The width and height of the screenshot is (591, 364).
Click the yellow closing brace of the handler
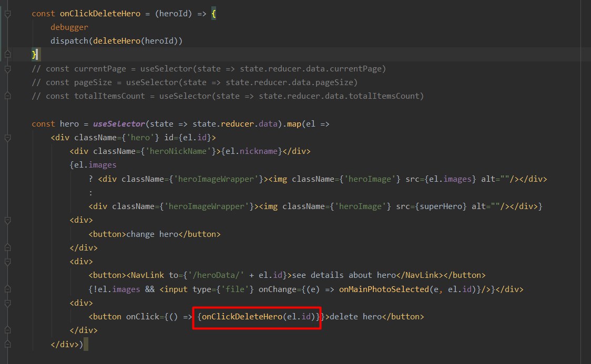click(34, 55)
